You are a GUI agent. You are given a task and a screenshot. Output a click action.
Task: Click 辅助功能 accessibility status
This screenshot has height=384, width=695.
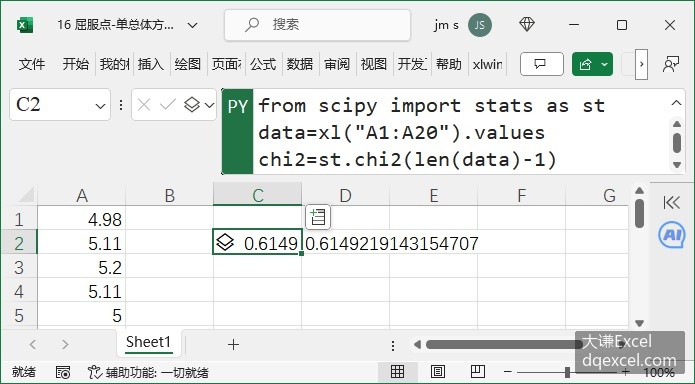click(148, 372)
